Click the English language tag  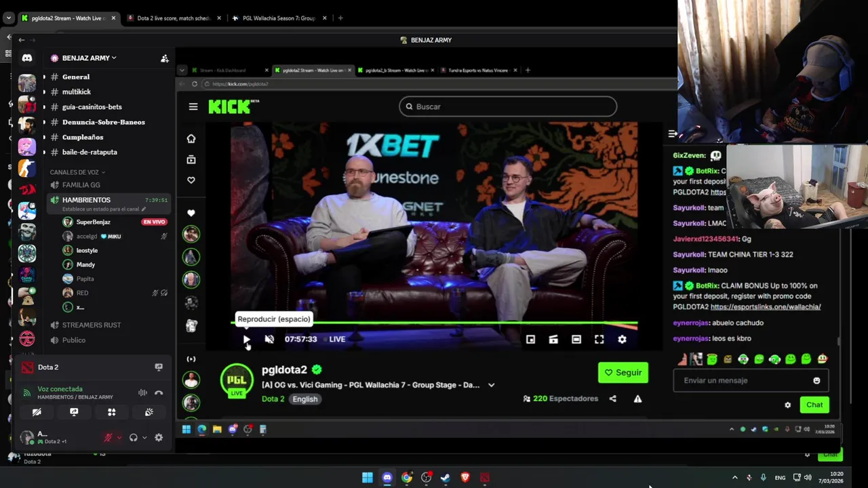305,399
